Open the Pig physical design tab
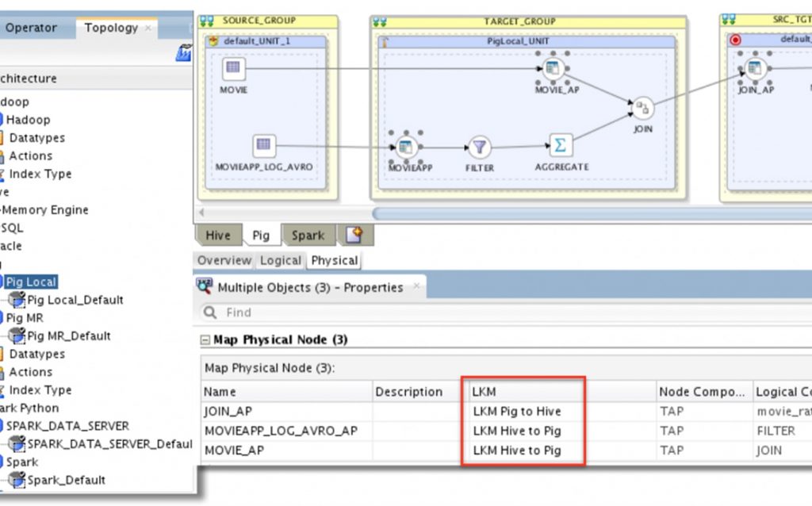The width and height of the screenshot is (812, 506). click(x=261, y=235)
